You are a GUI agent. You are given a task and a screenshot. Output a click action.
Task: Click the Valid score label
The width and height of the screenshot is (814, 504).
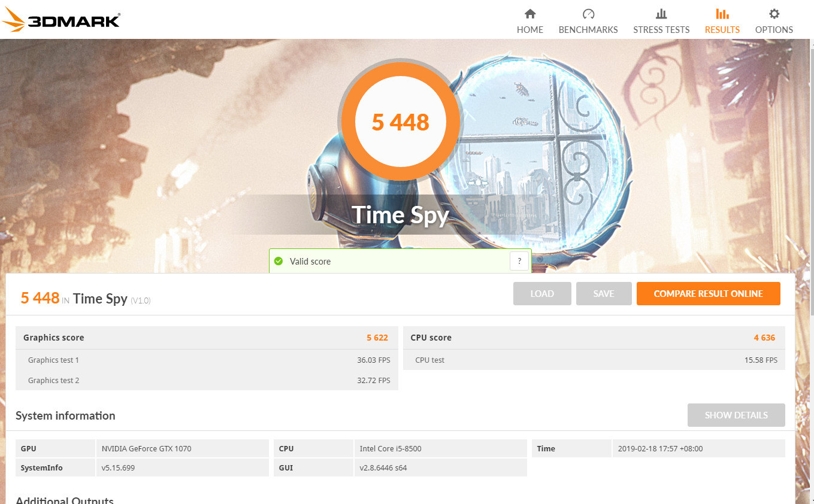point(310,261)
